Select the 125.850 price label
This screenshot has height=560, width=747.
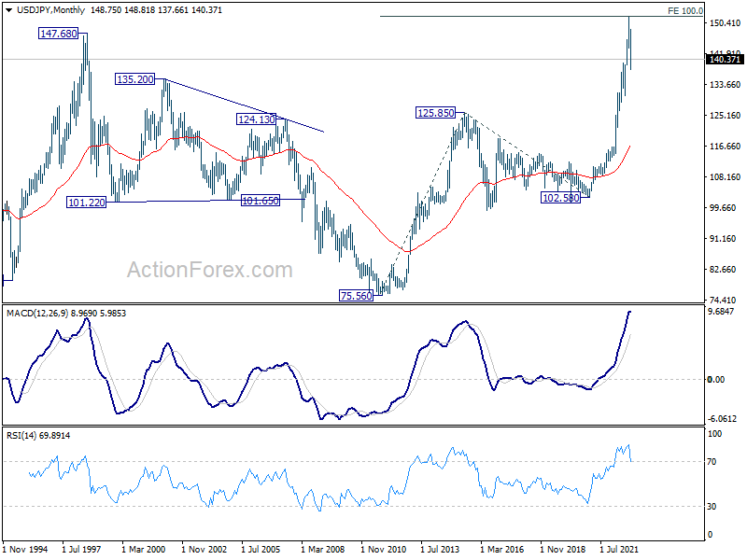(435, 113)
